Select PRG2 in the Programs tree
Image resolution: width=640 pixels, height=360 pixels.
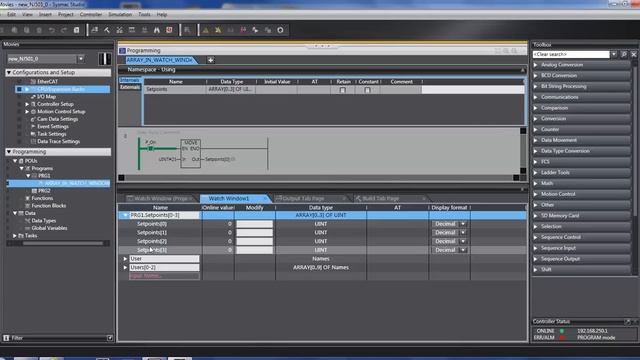click(x=44, y=191)
